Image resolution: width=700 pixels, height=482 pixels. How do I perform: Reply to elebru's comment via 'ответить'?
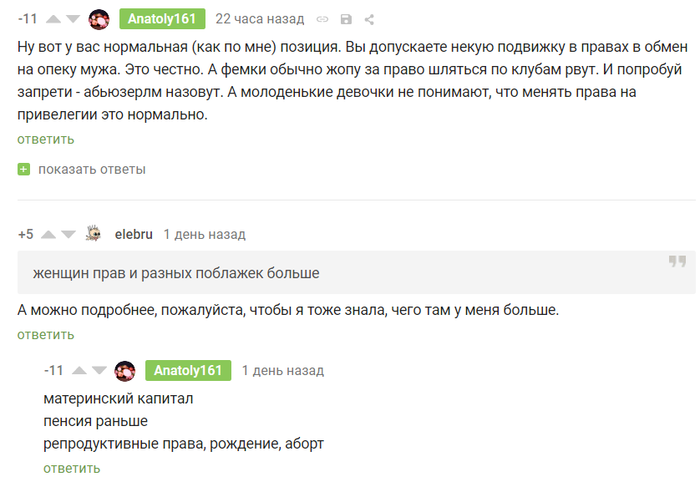click(46, 334)
